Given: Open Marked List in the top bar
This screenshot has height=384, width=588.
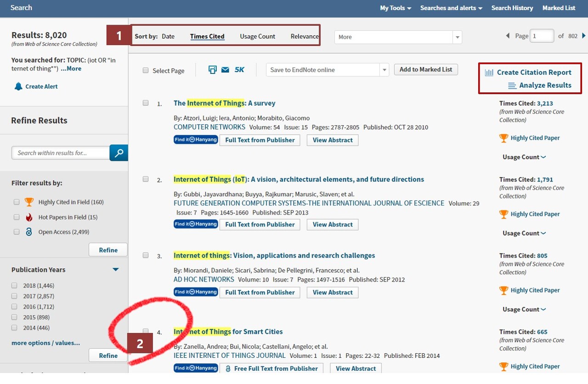Looking at the screenshot, I should 559,8.
